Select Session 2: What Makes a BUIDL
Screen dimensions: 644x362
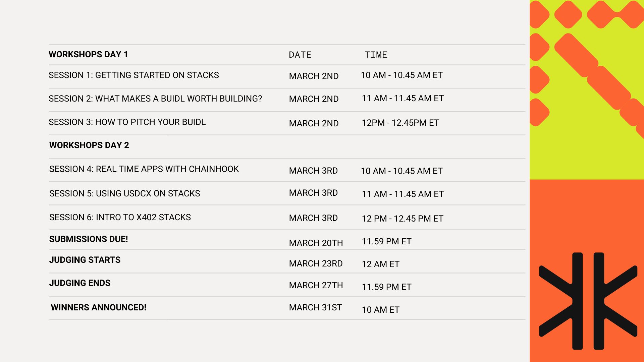(155, 99)
